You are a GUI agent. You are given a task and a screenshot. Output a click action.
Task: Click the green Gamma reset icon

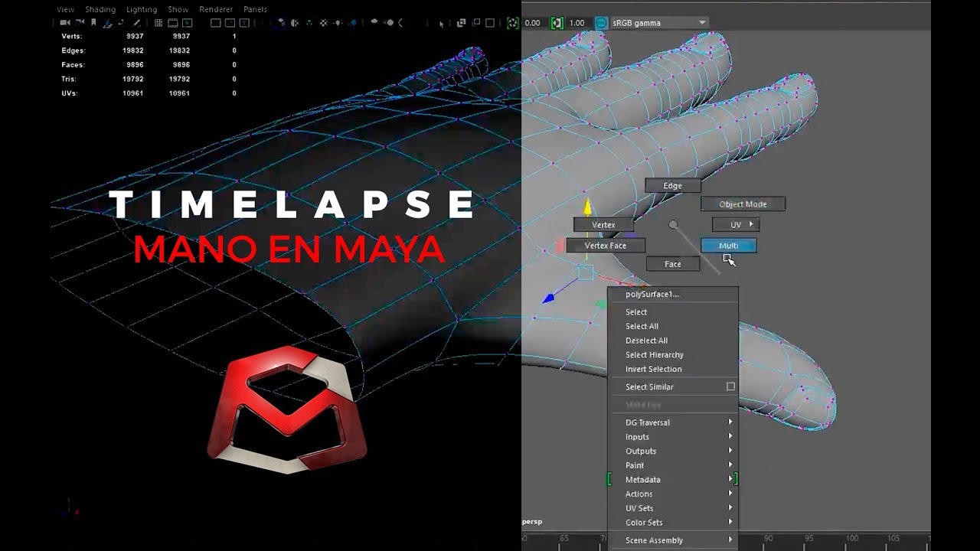point(557,23)
